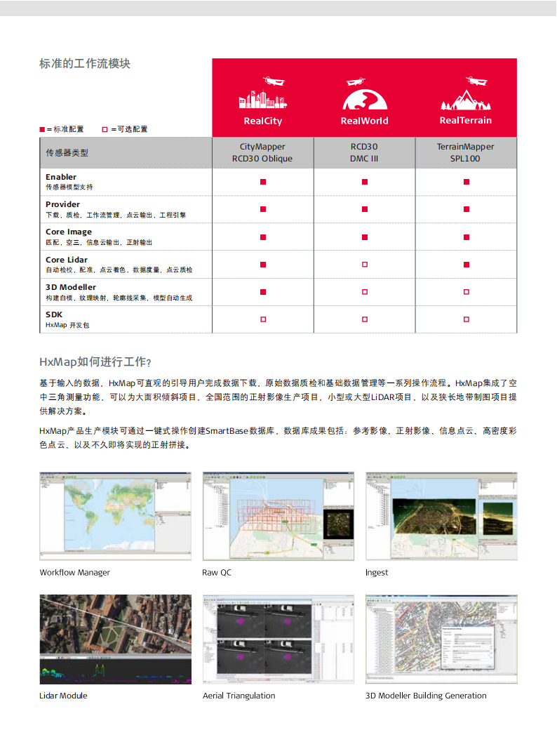The height and width of the screenshot is (756, 557).
Task: Click Core Image marker in TerrainMapper column
Action: (467, 237)
